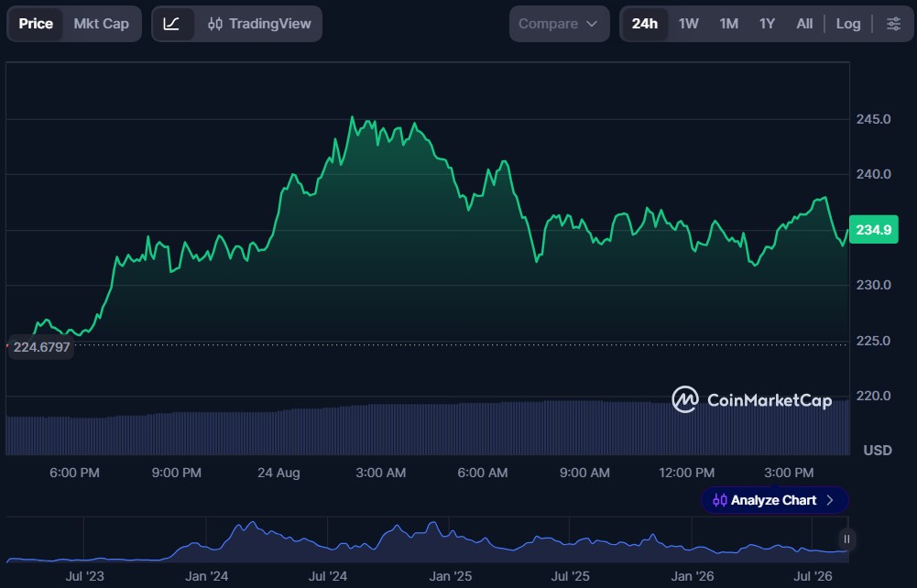Click the 230.0 axis label

pyautogui.click(x=873, y=285)
